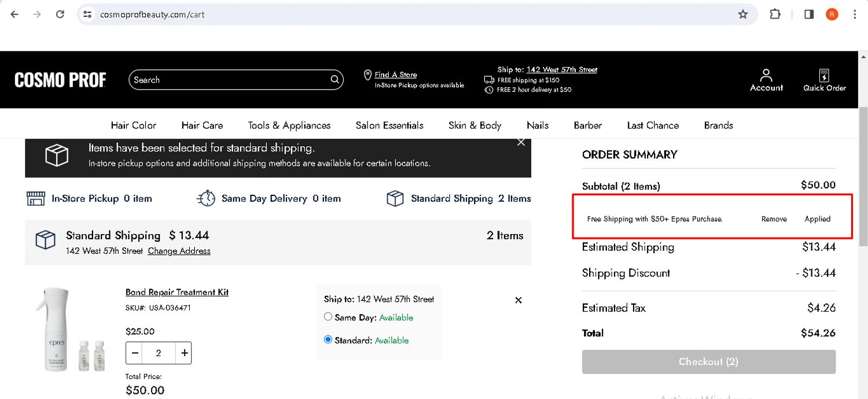Image resolution: width=868 pixels, height=399 pixels.
Task: Click the search magnifier icon
Action: point(334,80)
